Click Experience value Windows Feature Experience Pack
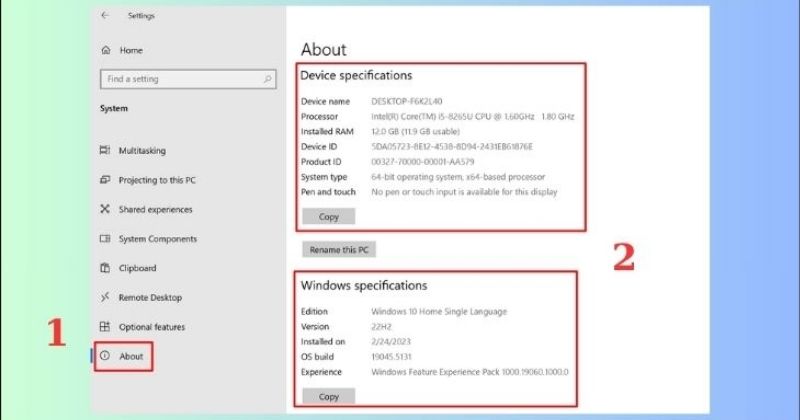The image size is (800, 420). click(x=469, y=372)
